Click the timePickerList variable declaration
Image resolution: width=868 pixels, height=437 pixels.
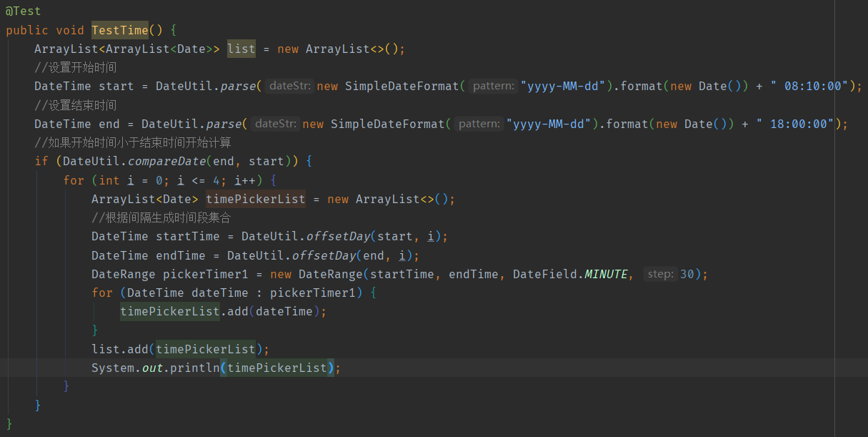click(256, 199)
